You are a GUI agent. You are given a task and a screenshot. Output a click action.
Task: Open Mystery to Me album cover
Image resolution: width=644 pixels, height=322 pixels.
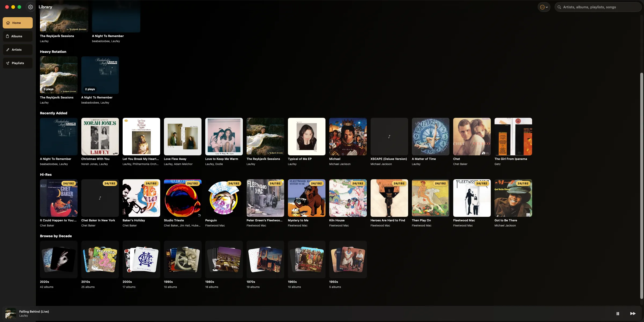coord(307,198)
